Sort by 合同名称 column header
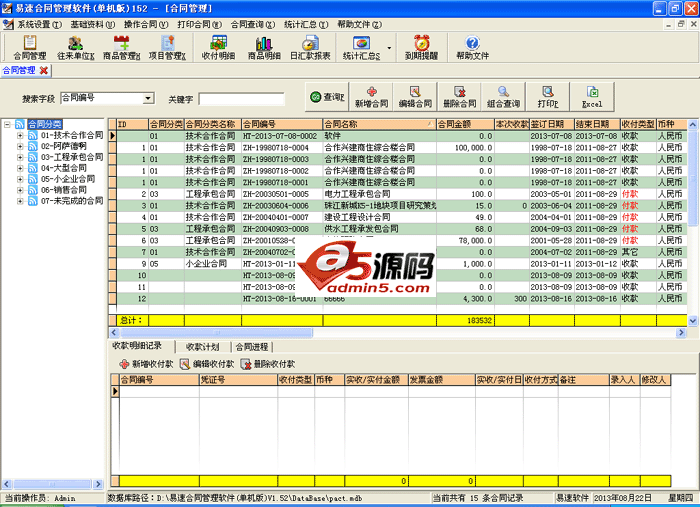 click(x=379, y=124)
